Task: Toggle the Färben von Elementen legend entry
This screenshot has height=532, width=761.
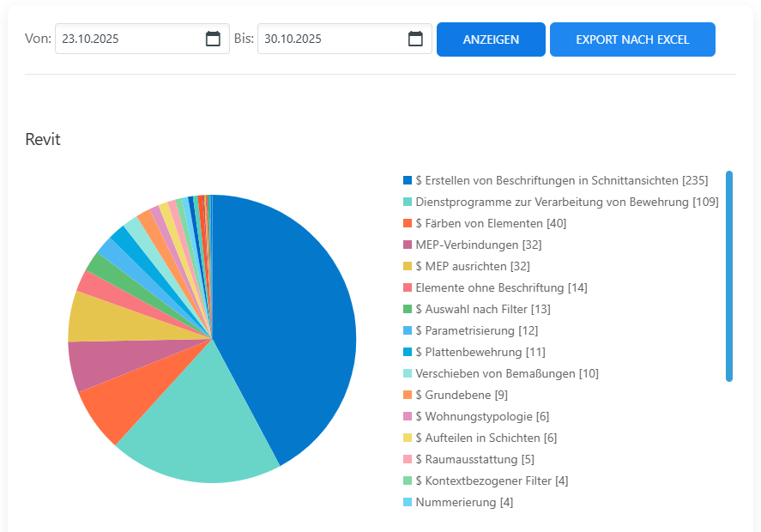Action: 490,223
